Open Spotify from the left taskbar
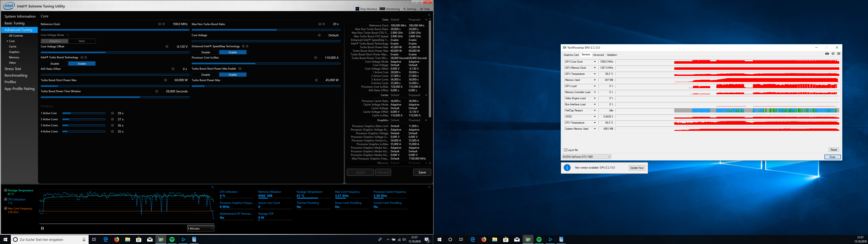868x244 pixels. point(172,240)
